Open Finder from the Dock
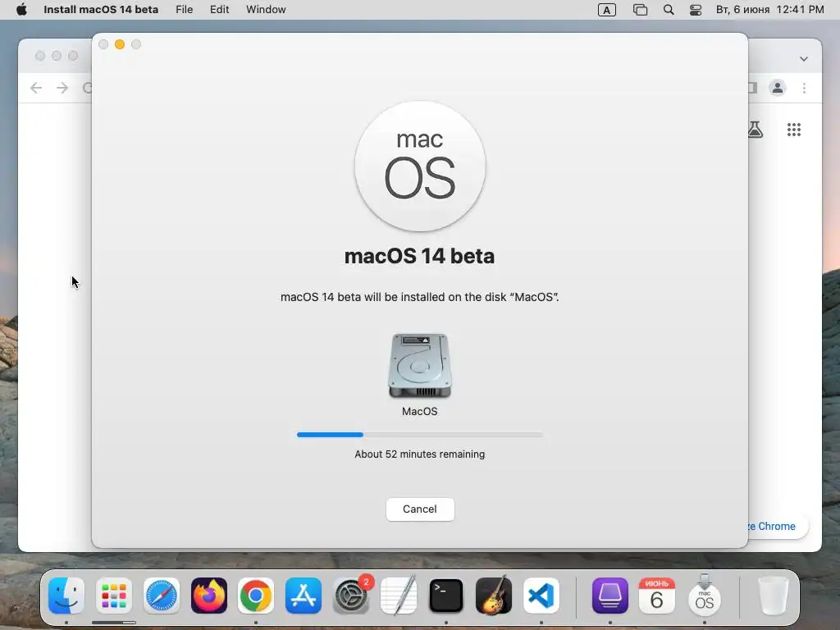840x630 pixels. click(66, 596)
